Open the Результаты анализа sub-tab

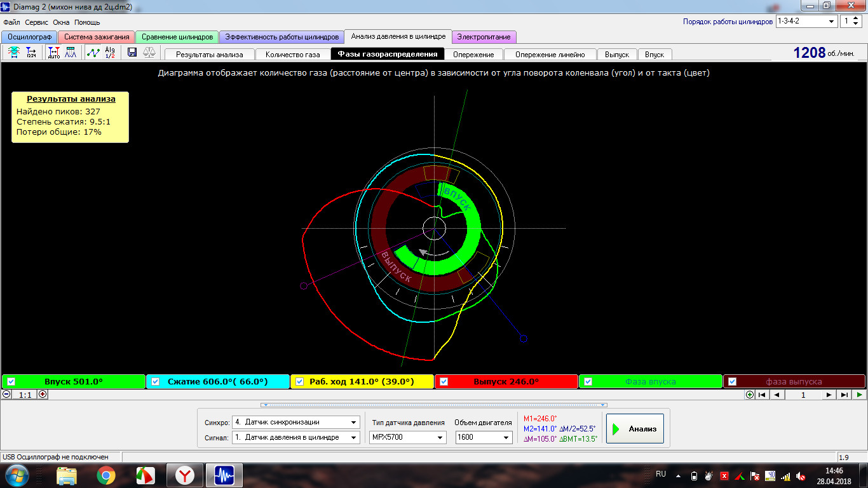[x=209, y=55]
